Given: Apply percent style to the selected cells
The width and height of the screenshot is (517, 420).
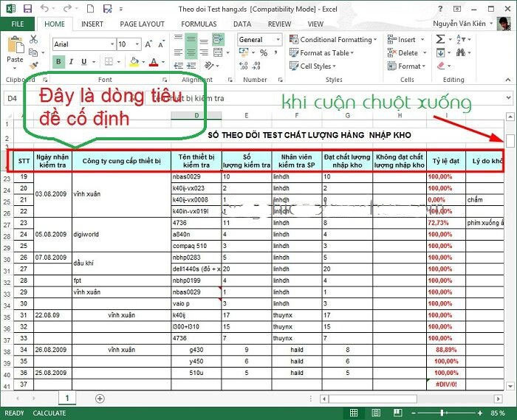Looking at the screenshot, I should click(264, 52).
